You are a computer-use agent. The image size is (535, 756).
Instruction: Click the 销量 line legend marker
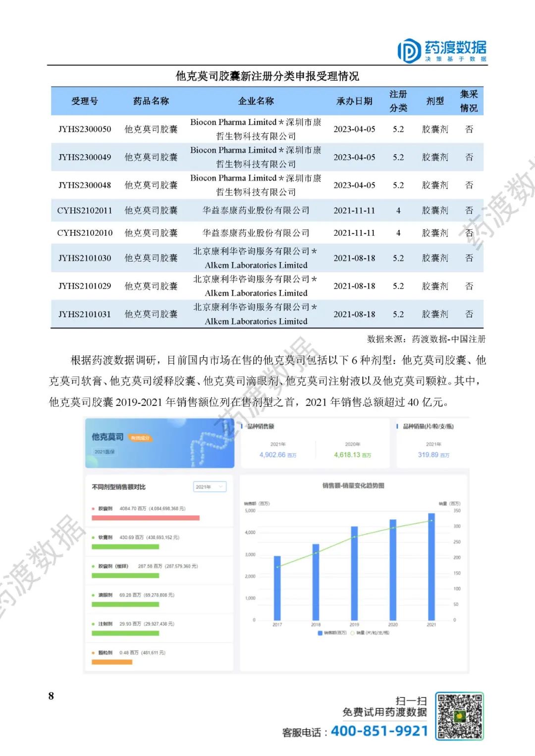click(353, 633)
